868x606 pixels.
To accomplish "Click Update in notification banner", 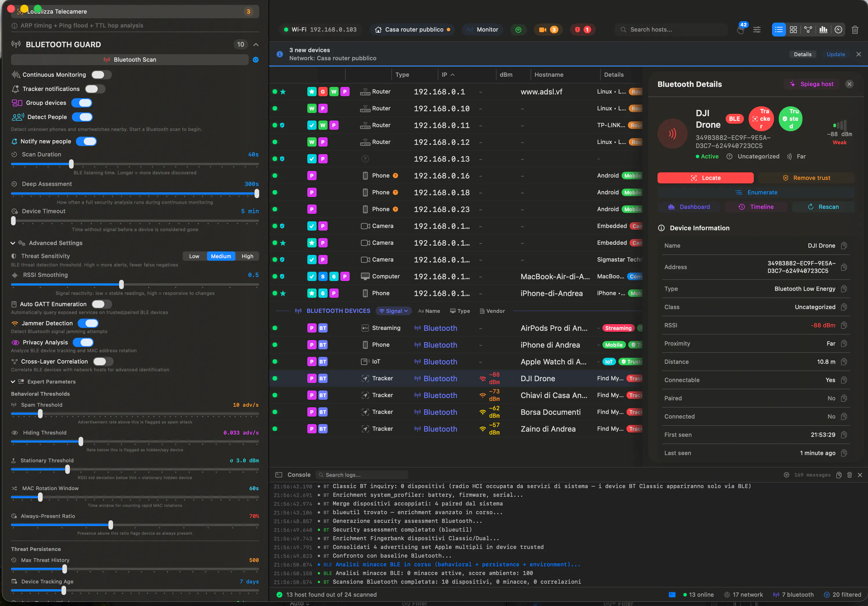I will click(836, 54).
